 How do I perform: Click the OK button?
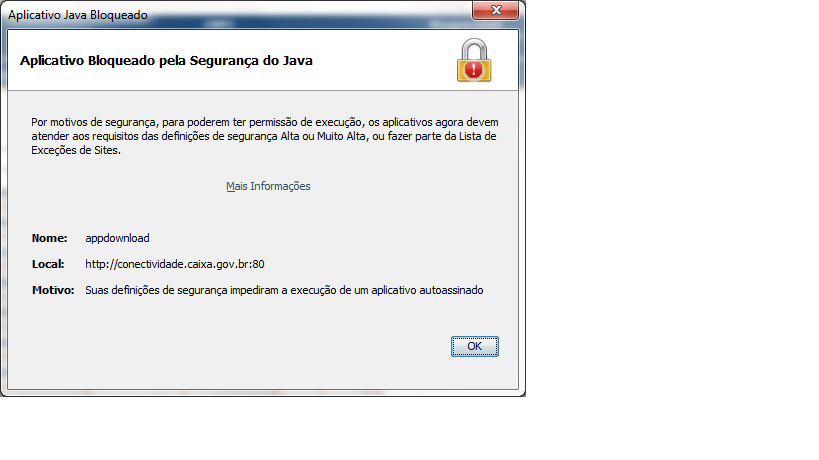click(474, 346)
